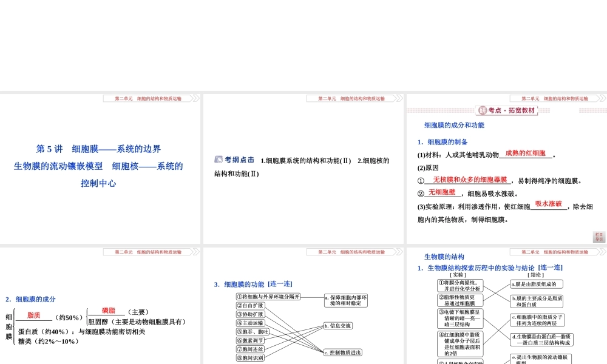Click chevron arrows on the 细胞膜的功能 slide header
The height and width of the screenshot is (364, 607).
(399, 252)
